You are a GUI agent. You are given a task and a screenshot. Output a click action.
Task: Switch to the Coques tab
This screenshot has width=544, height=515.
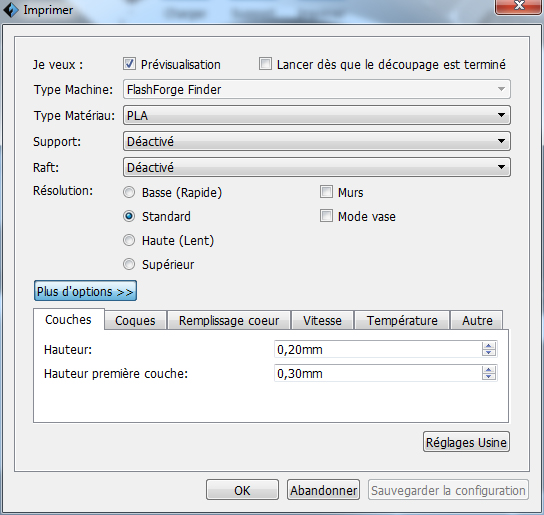point(135,320)
